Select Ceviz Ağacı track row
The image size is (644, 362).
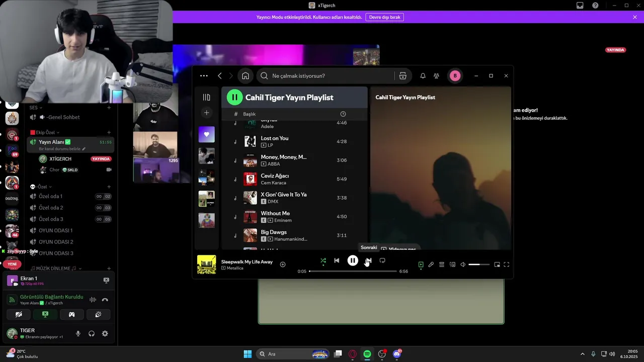pos(295,179)
